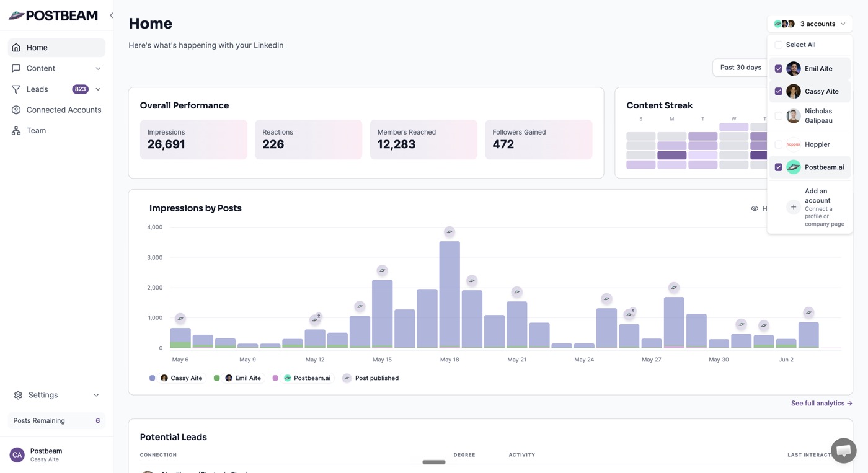Viewport: 868px width, 473px height.
Task: Open the Content menu item
Action: pyautogui.click(x=56, y=68)
